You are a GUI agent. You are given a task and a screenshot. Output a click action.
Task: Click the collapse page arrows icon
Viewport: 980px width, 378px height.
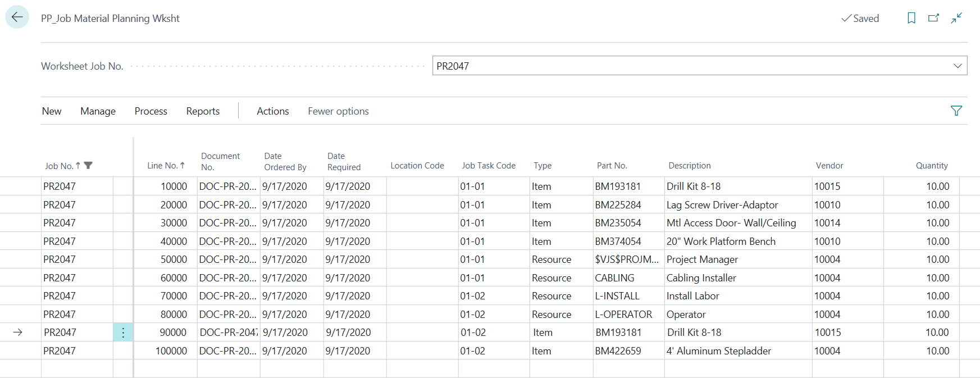click(956, 18)
